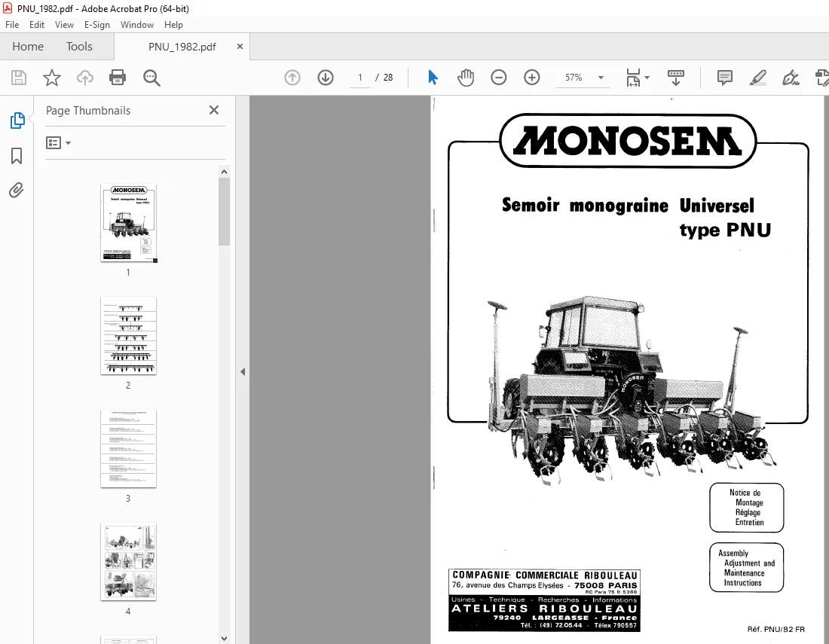Click the 57% zoom value field
This screenshot has width=829, height=644.
click(x=574, y=78)
